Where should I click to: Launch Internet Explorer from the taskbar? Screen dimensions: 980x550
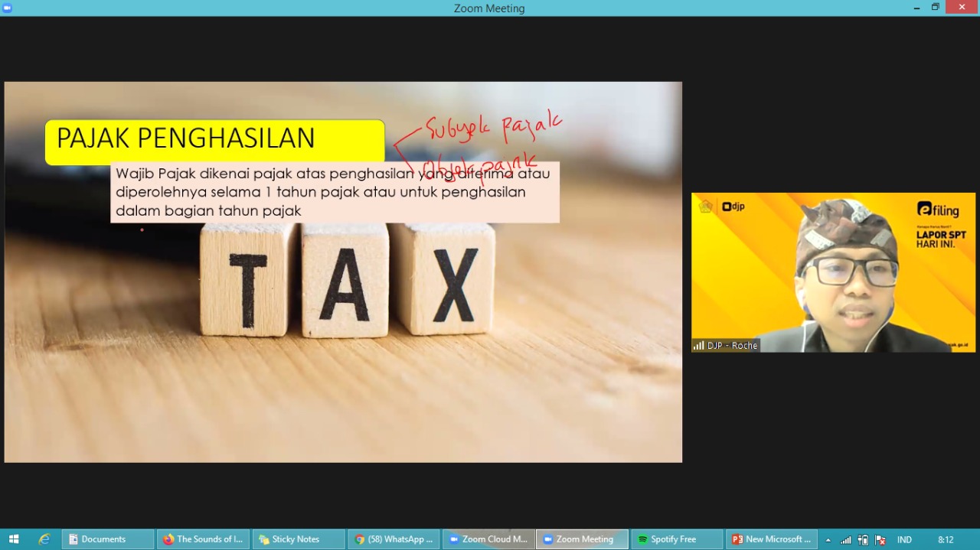click(x=44, y=539)
